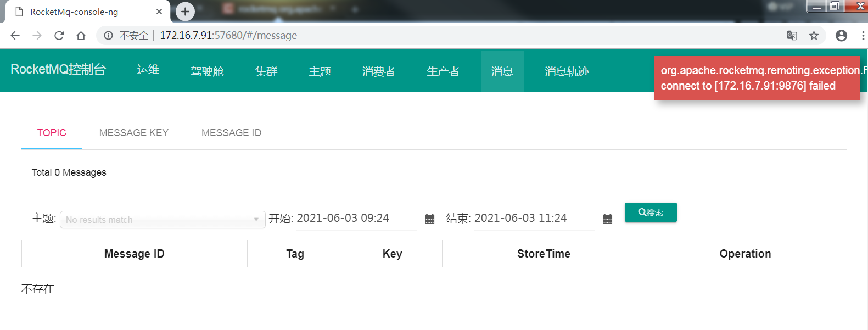868x330 pixels.
Task: Open the 运维 navigation item
Action: (148, 70)
